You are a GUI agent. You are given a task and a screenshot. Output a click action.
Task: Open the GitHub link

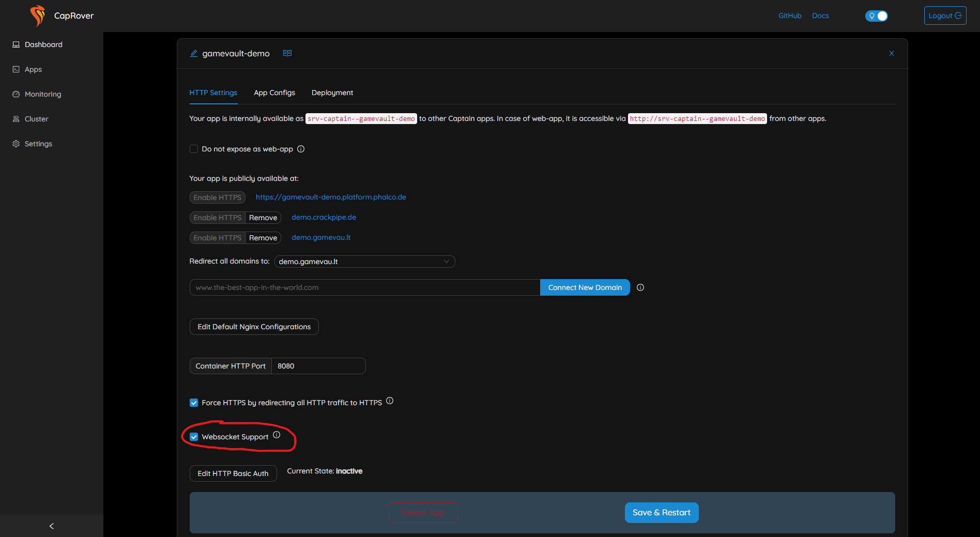[x=790, y=16]
